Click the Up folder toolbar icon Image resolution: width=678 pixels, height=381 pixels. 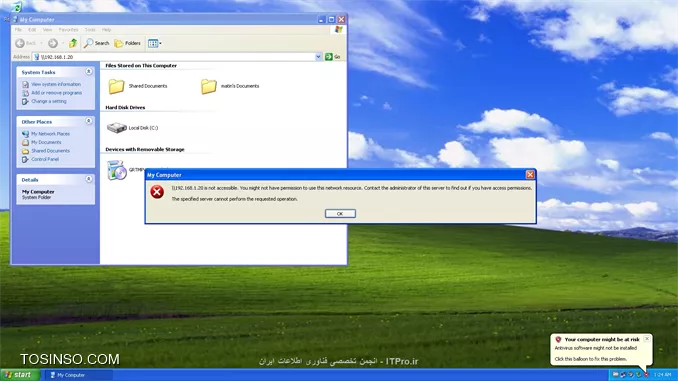(73, 43)
